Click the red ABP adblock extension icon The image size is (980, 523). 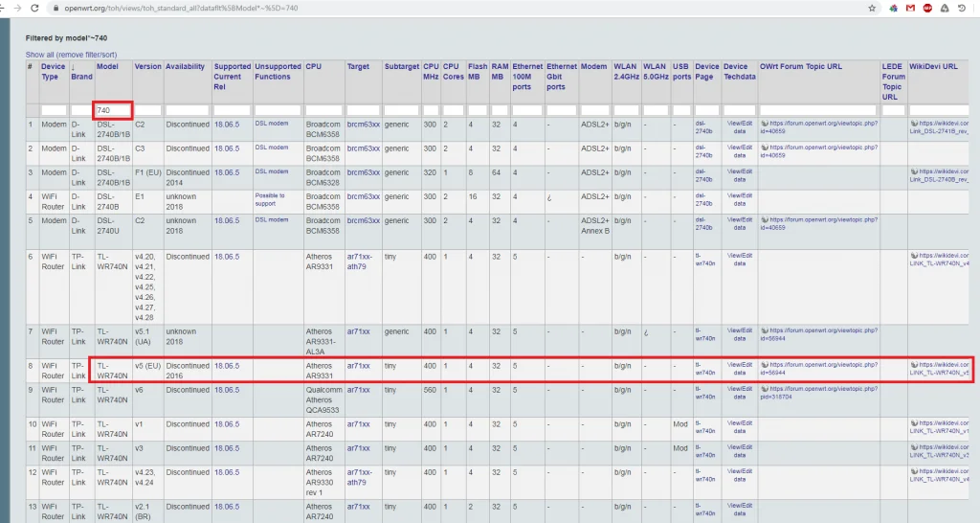[926, 7]
